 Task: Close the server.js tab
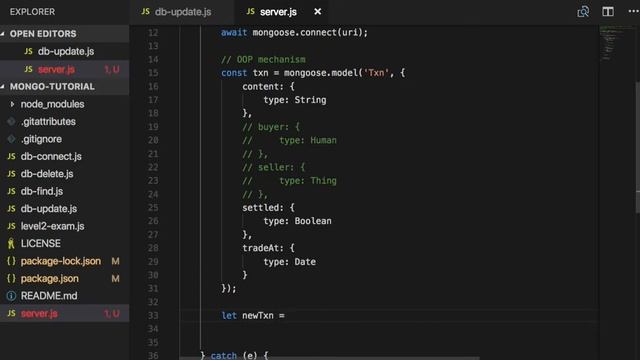[318, 12]
